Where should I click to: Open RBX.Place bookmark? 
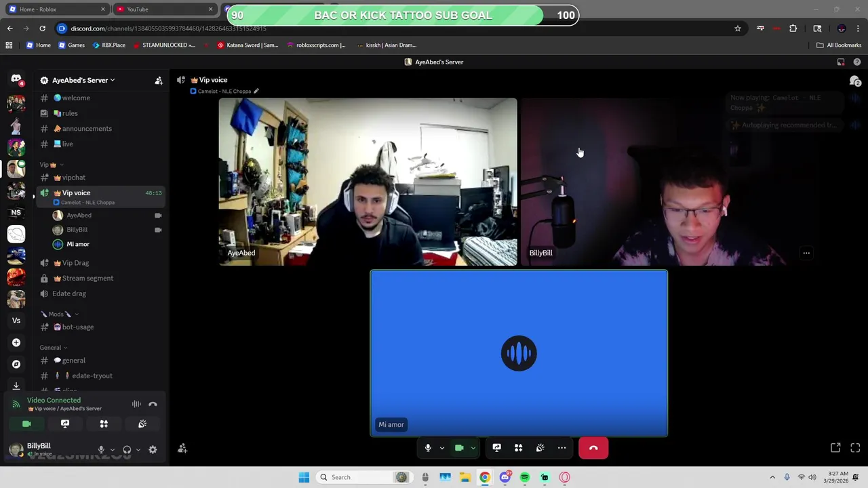point(108,45)
